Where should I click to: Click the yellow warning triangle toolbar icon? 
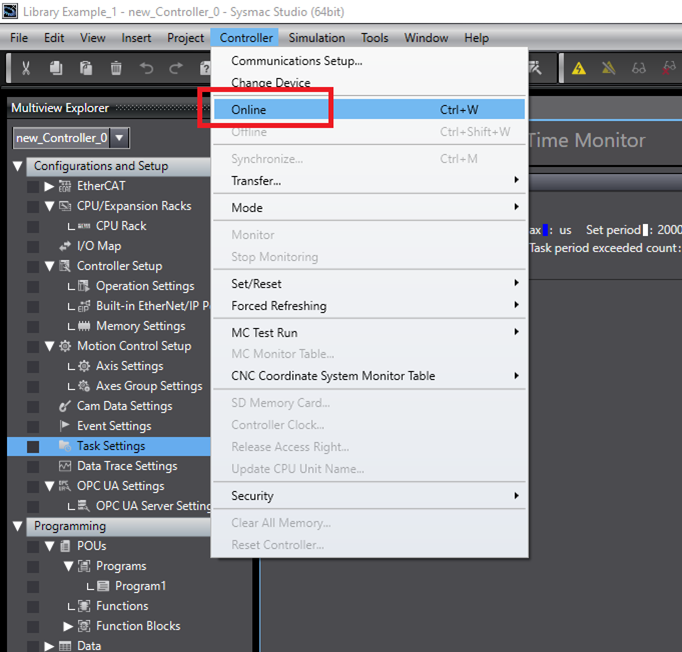(579, 68)
